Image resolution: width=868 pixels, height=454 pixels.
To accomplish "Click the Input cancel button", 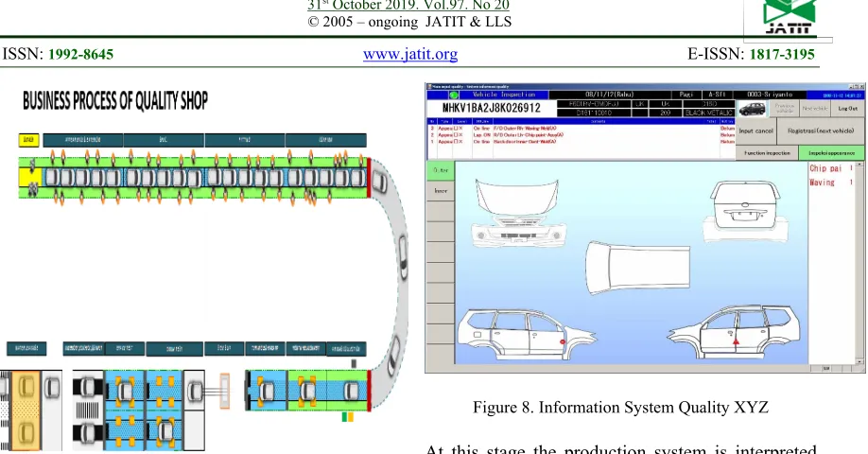I will [755, 131].
